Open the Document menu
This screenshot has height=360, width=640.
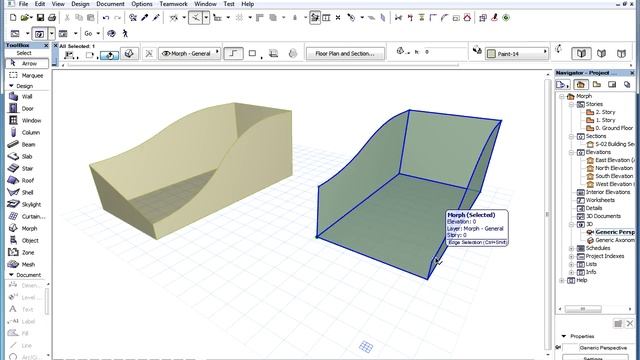110,4
